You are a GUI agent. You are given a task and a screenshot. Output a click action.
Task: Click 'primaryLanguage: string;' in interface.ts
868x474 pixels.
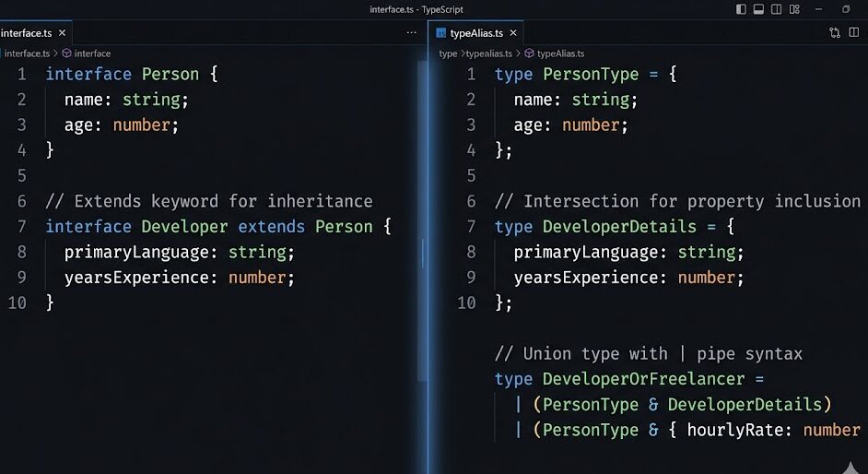180,252
